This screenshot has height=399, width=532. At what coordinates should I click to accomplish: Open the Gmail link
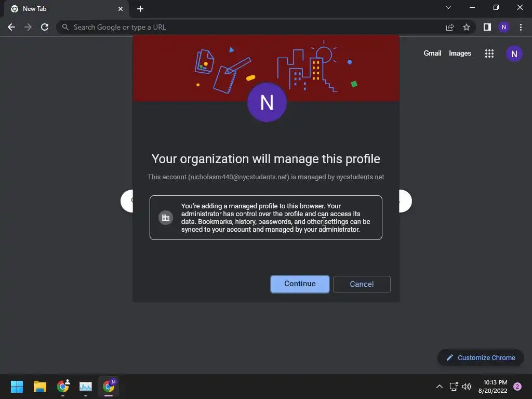tap(432, 54)
